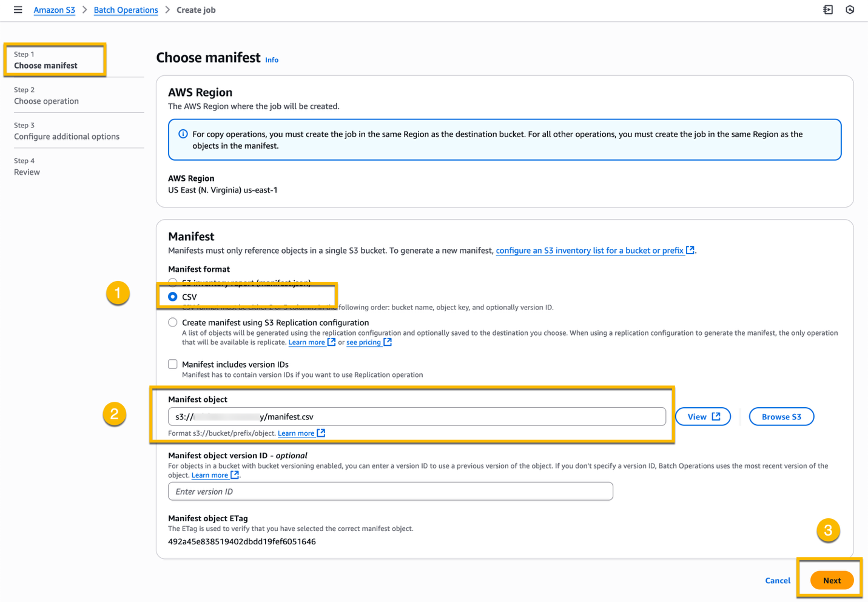Choose Create manifest using S3 Replication configuration
Image resolution: width=868 pixels, height=602 pixels.
173,322
